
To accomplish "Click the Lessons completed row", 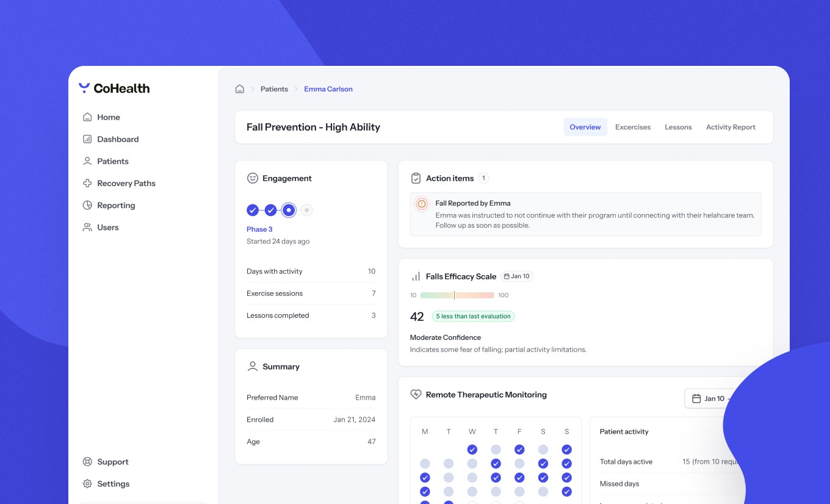I will pos(311,315).
